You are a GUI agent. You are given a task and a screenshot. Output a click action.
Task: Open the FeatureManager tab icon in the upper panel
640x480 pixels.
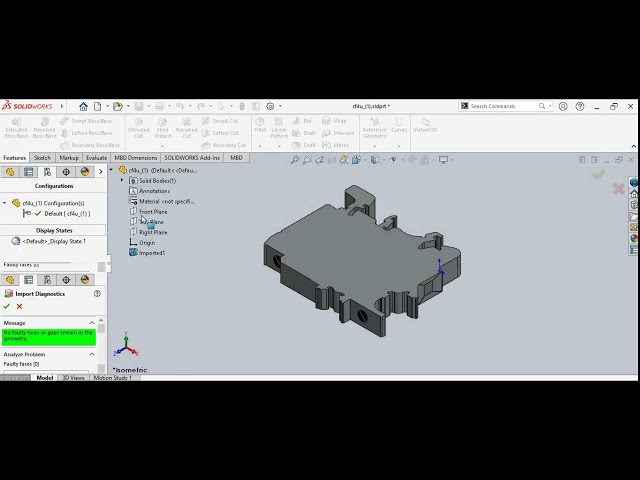click(10, 172)
